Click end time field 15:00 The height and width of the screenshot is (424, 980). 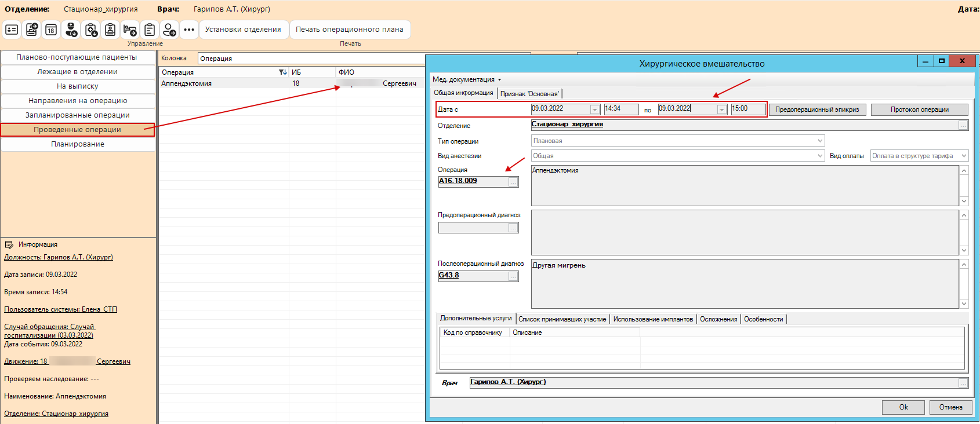(748, 109)
